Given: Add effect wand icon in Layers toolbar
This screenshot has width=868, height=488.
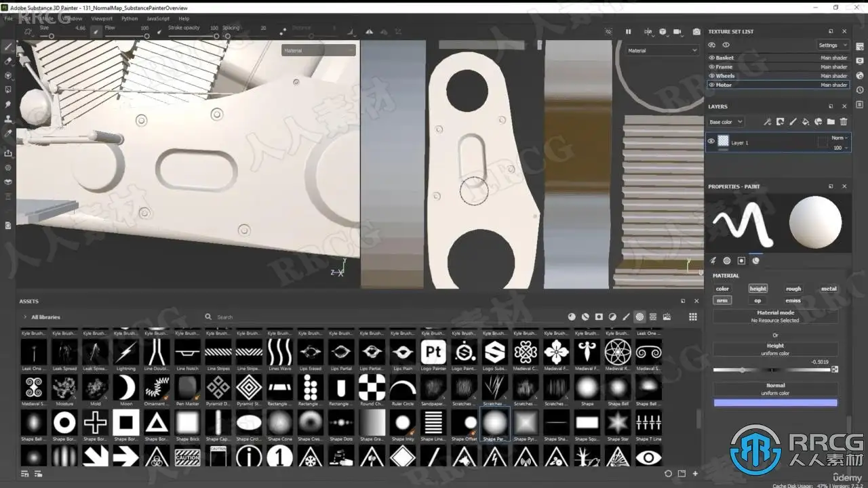Looking at the screenshot, I should (767, 122).
